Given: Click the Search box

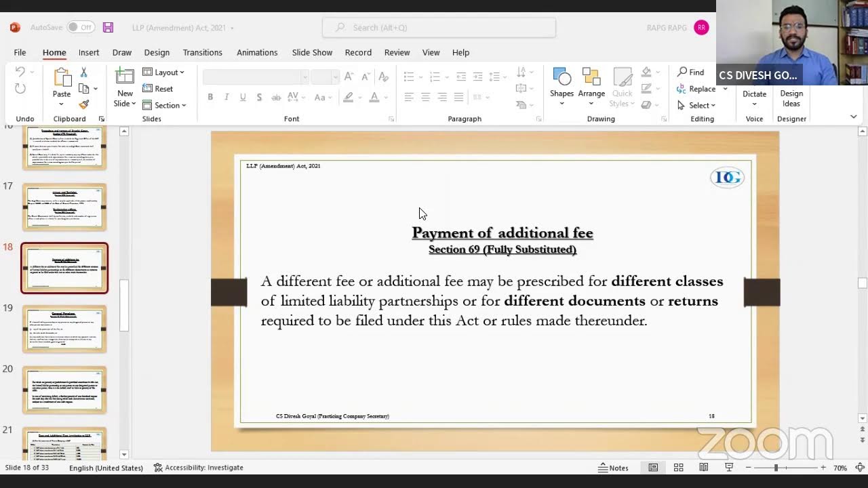Looking at the screenshot, I should [x=439, y=28].
